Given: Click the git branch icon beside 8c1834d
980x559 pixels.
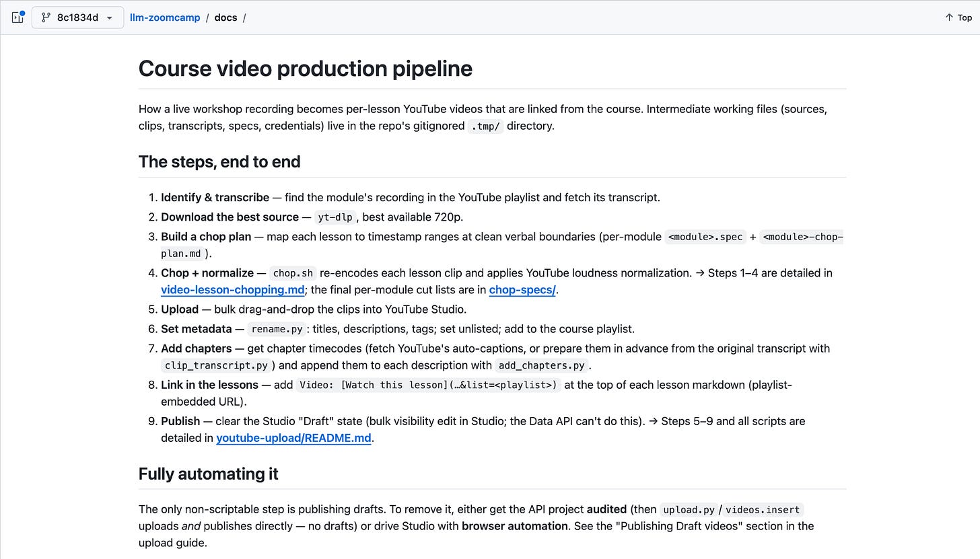Looking at the screenshot, I should 46,17.
